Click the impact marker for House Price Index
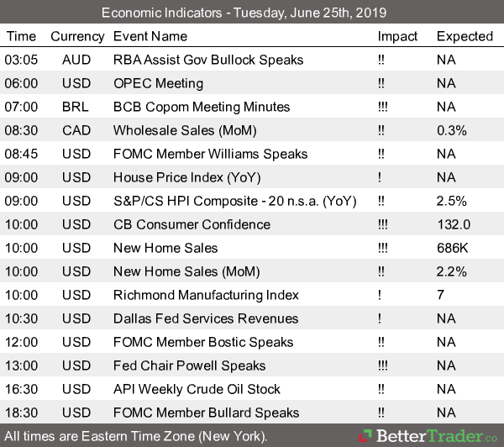 381,177
